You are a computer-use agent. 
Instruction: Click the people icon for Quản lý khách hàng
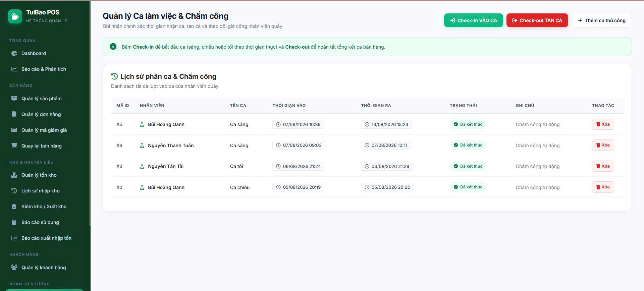14,268
